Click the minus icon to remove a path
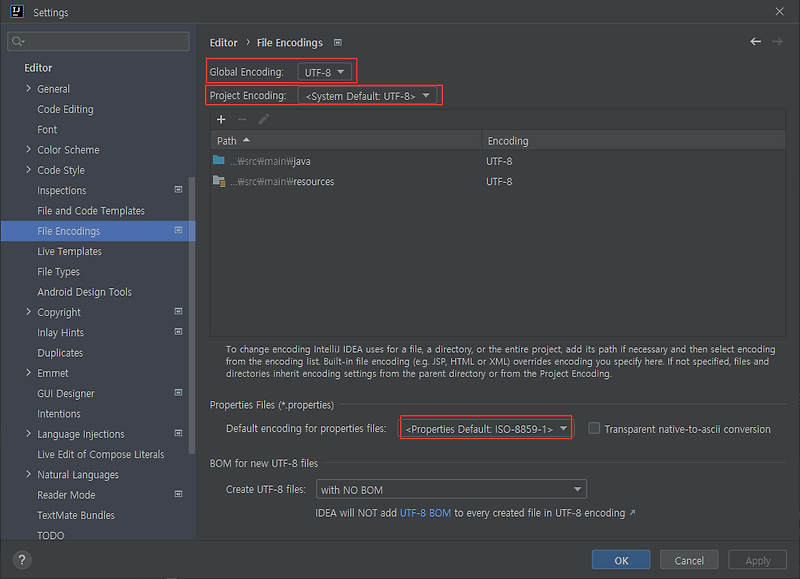 pos(240,120)
